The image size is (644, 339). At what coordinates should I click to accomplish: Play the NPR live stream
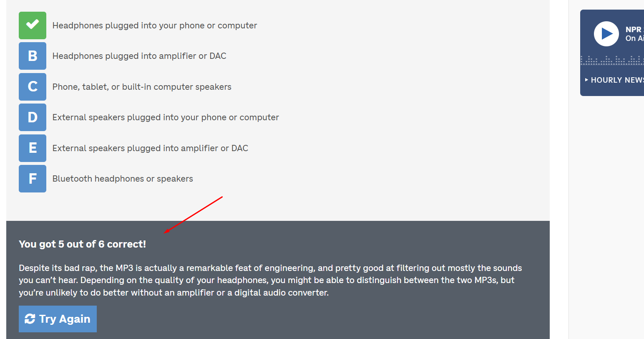pos(606,34)
